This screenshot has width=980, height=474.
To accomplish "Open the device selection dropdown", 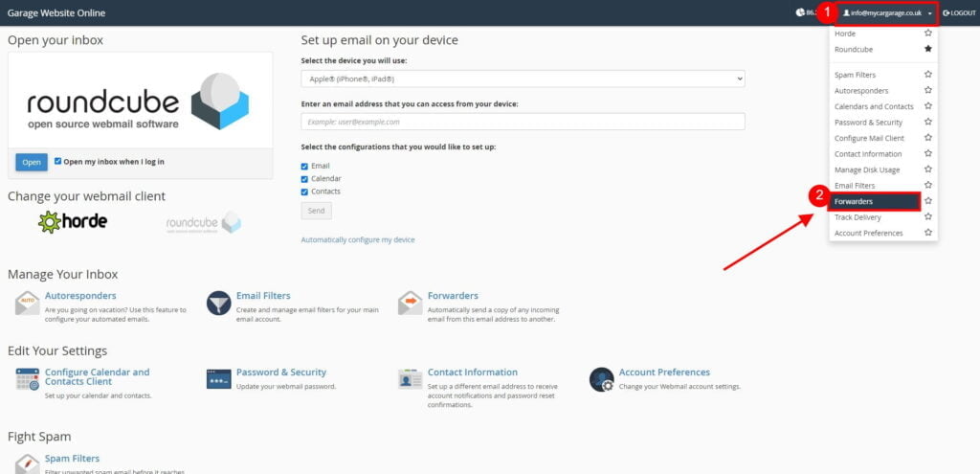I will [x=523, y=79].
